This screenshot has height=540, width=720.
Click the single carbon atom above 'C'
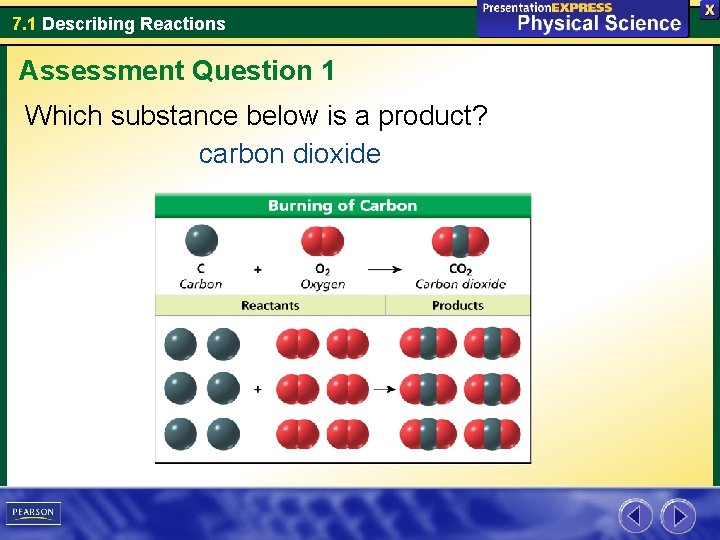coord(202,240)
